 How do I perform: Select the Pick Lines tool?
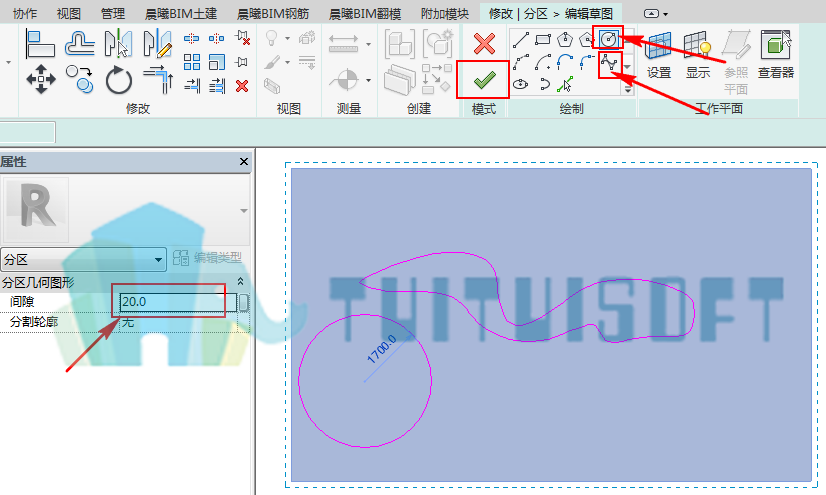565,84
